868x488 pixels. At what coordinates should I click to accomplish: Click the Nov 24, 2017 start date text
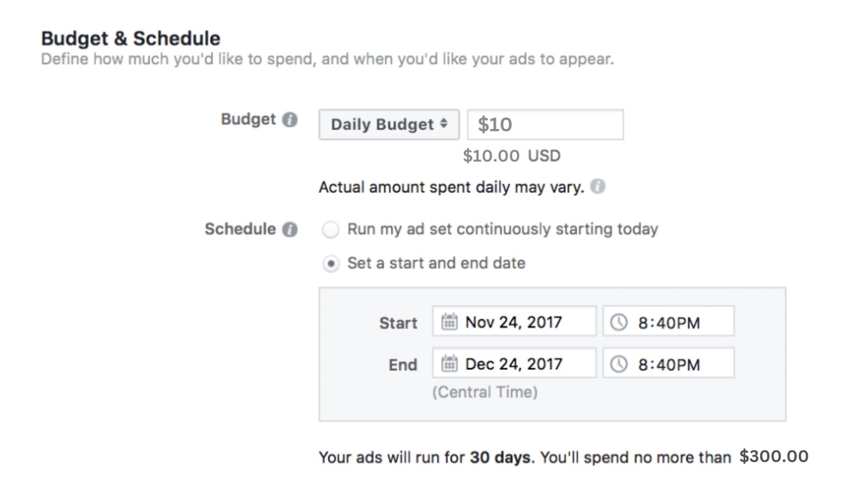513,322
